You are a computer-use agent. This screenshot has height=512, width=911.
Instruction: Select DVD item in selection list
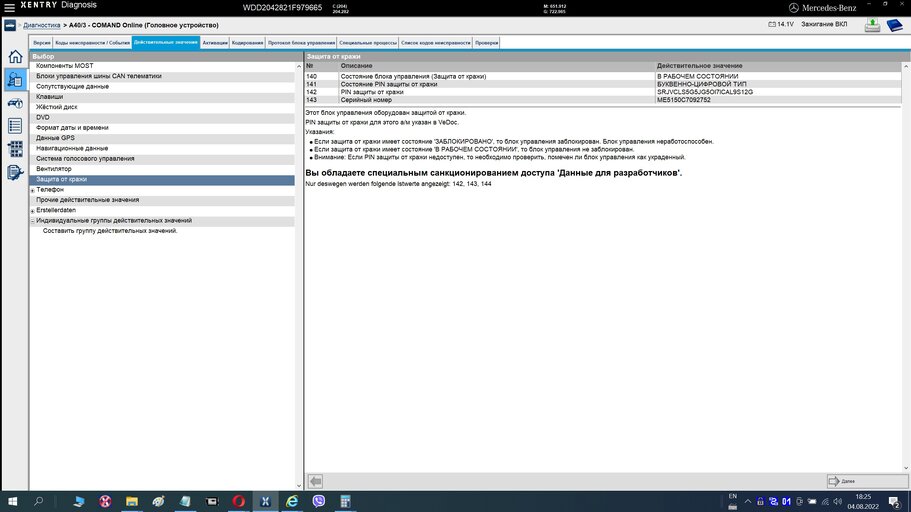click(x=162, y=117)
